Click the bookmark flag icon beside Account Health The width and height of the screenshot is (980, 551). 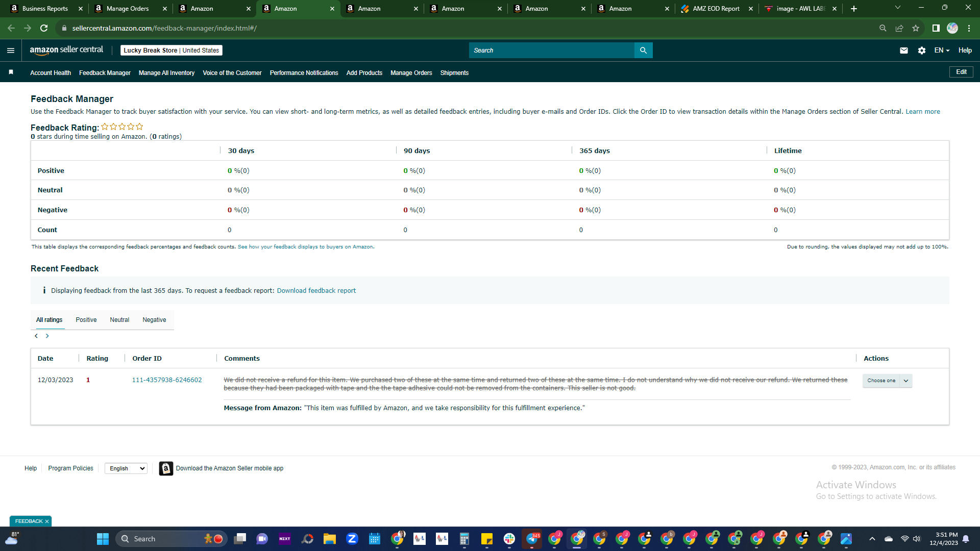11,72
